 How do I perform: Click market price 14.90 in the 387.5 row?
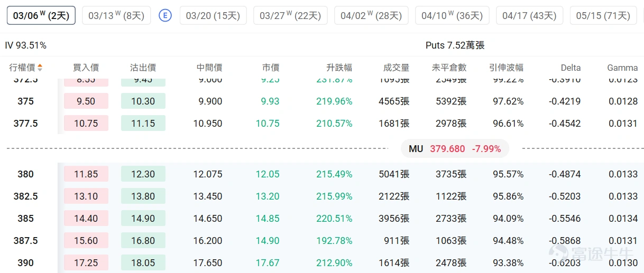[x=268, y=241]
